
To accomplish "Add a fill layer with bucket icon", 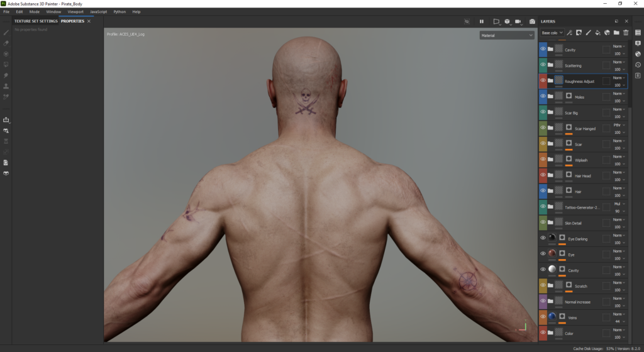I will [x=597, y=33].
